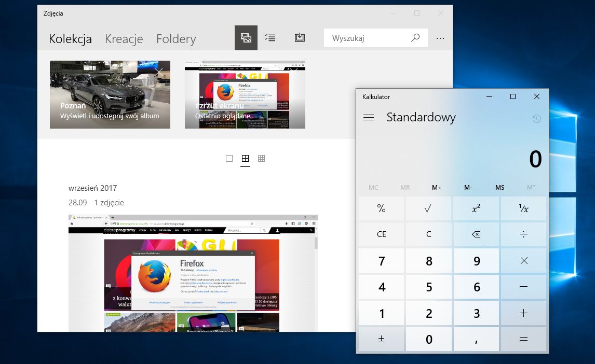Click the division key
The width and height of the screenshot is (595, 364).
(524, 234)
